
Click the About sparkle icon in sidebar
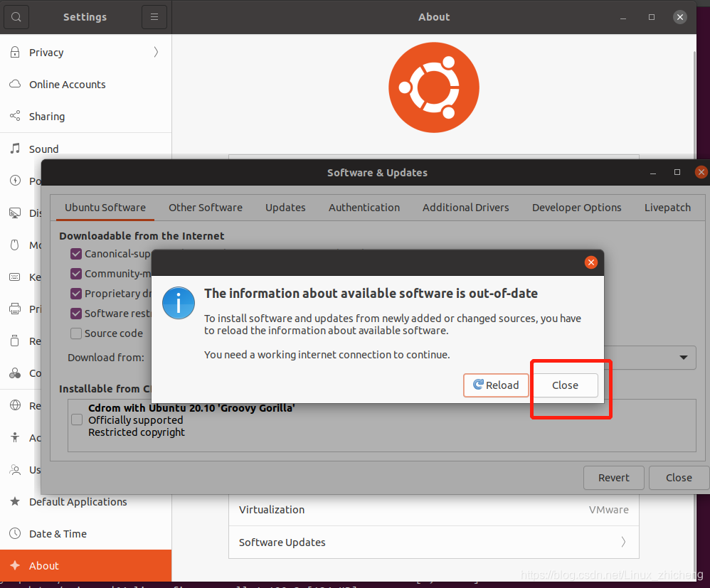point(15,565)
